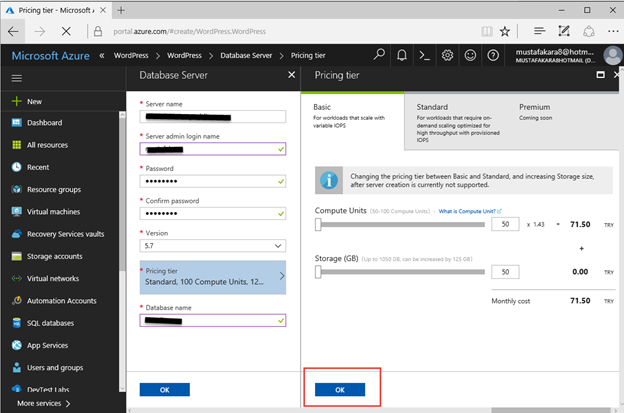Click the Recovery Services vaults icon

(16, 234)
